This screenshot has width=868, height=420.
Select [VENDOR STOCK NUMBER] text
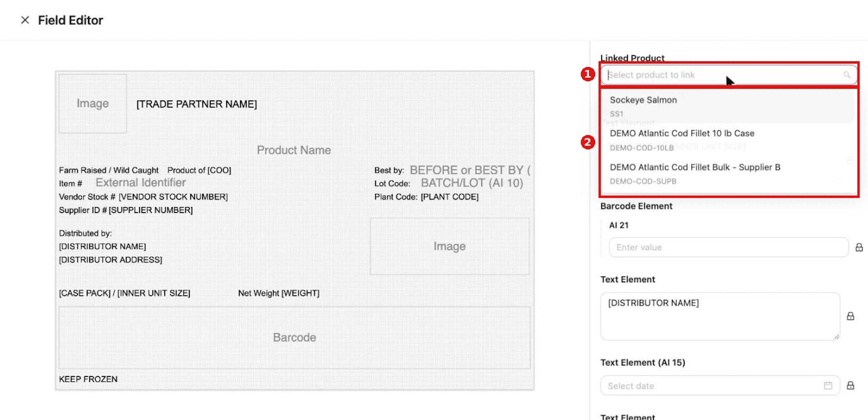(173, 197)
